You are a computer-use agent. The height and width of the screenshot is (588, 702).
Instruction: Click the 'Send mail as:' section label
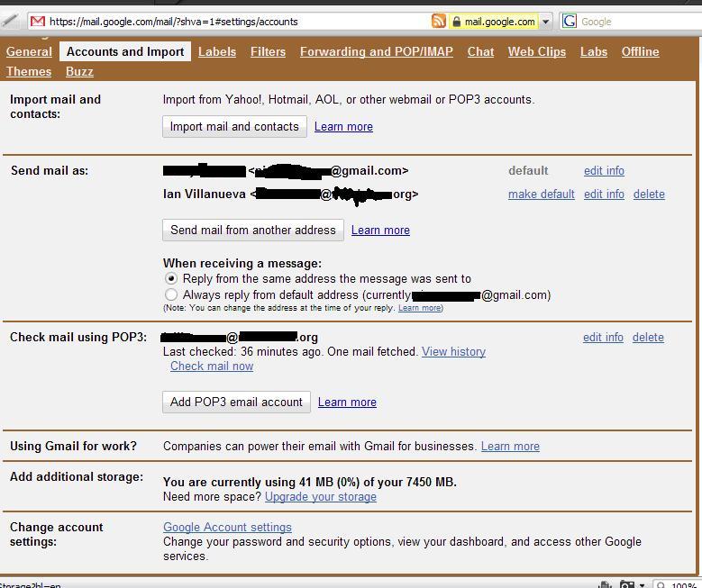pos(50,170)
